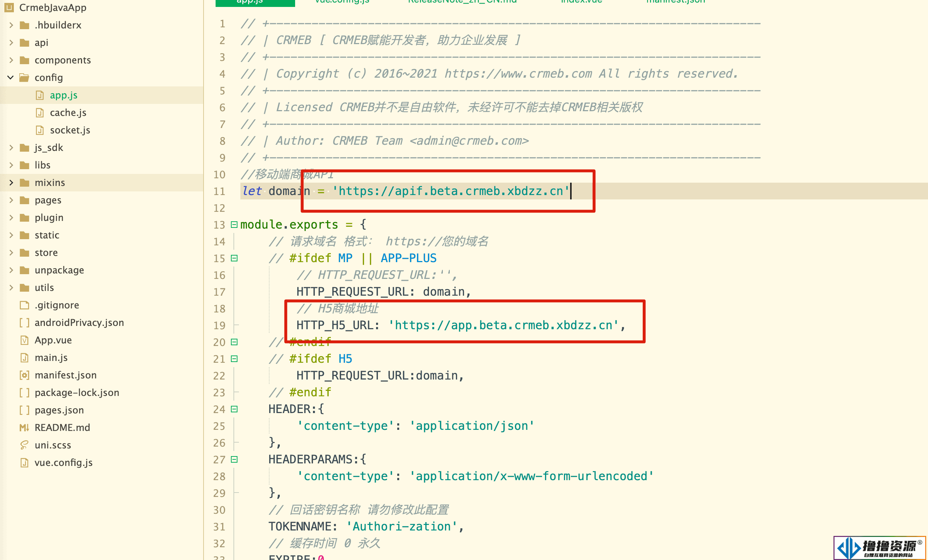Open App.vue from the project tree
The image size is (928, 560).
click(x=53, y=340)
